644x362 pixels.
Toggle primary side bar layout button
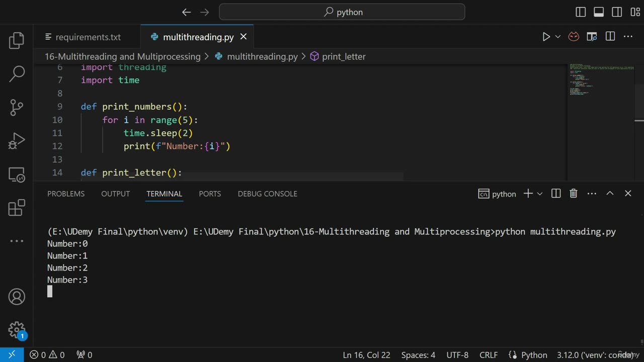581,12
